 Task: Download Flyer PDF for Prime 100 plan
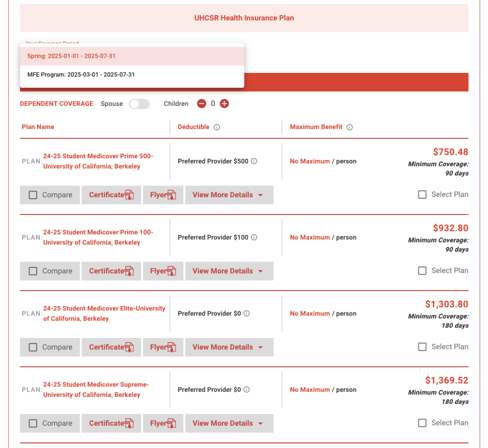[163, 271]
